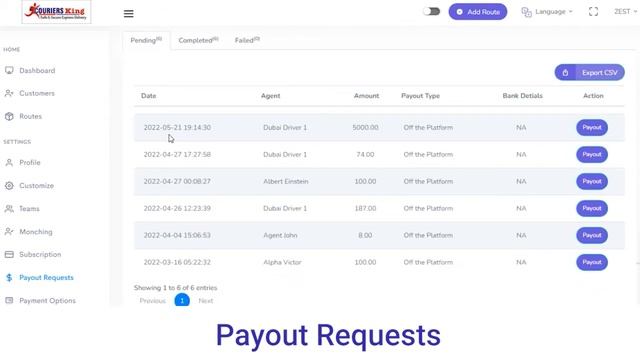
Task: Open Monching in sidebar
Action: tap(36, 232)
